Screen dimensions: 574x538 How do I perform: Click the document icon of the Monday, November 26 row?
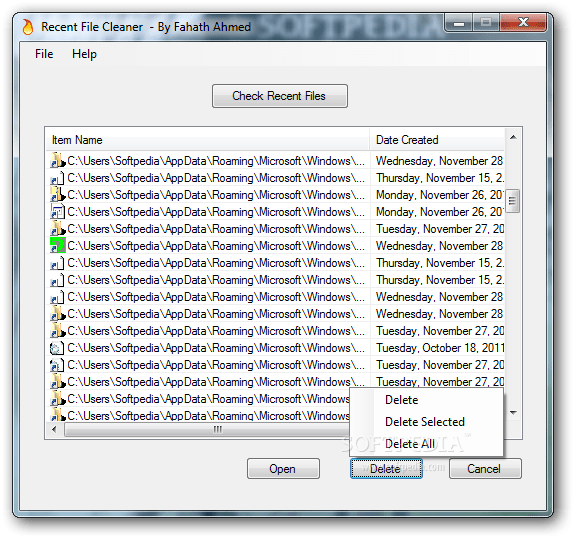[x=57, y=212]
